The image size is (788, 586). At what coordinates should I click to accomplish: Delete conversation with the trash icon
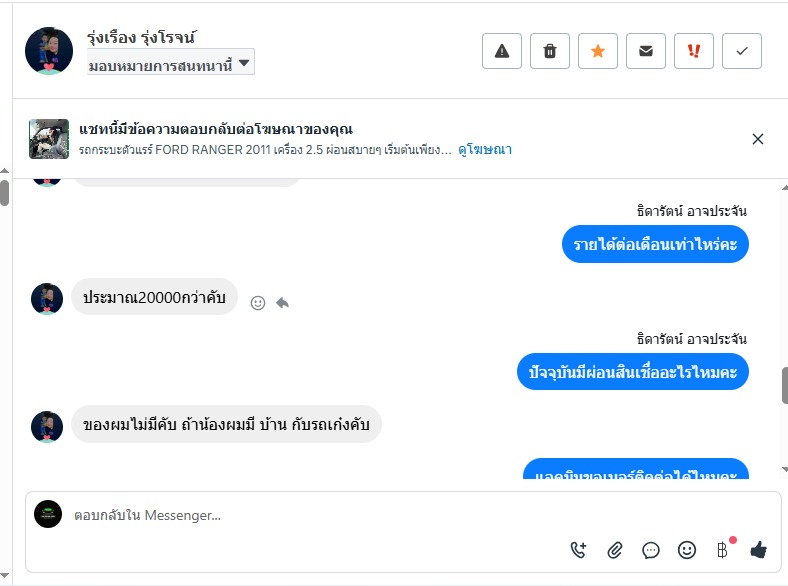(x=550, y=51)
